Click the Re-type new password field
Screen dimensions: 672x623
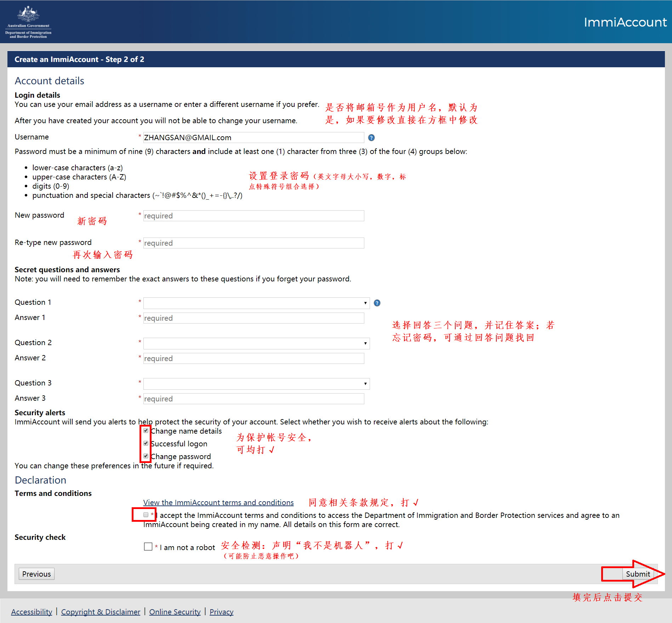[x=254, y=243]
